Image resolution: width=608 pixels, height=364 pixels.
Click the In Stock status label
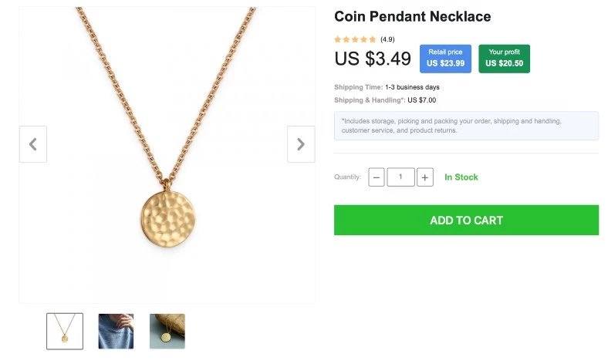tap(461, 177)
